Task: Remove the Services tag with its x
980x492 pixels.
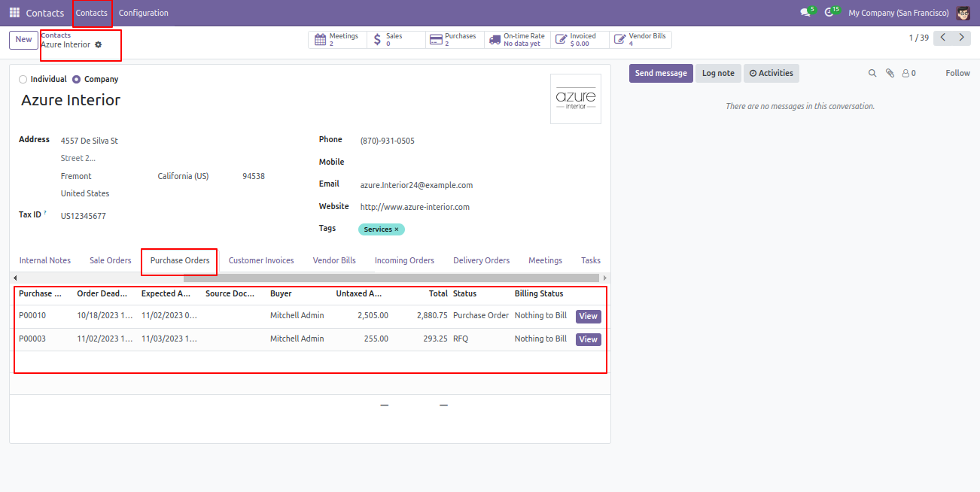Action: 397,229
